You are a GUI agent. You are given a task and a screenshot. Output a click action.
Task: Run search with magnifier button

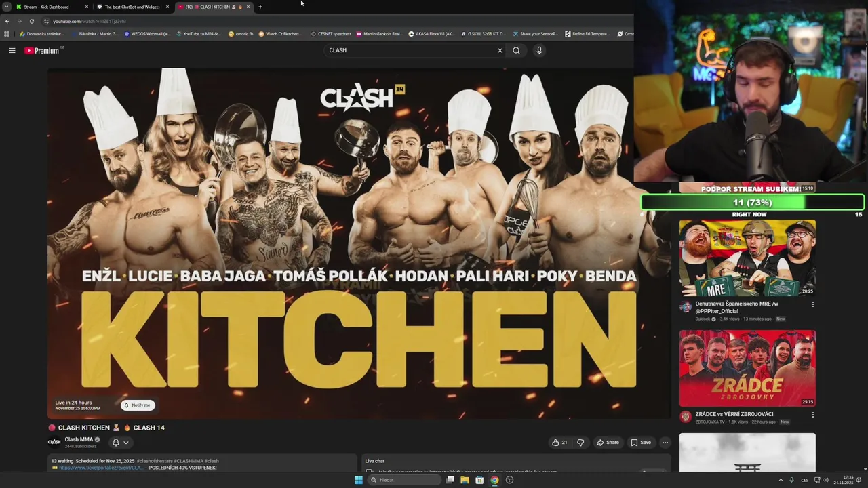[516, 50]
